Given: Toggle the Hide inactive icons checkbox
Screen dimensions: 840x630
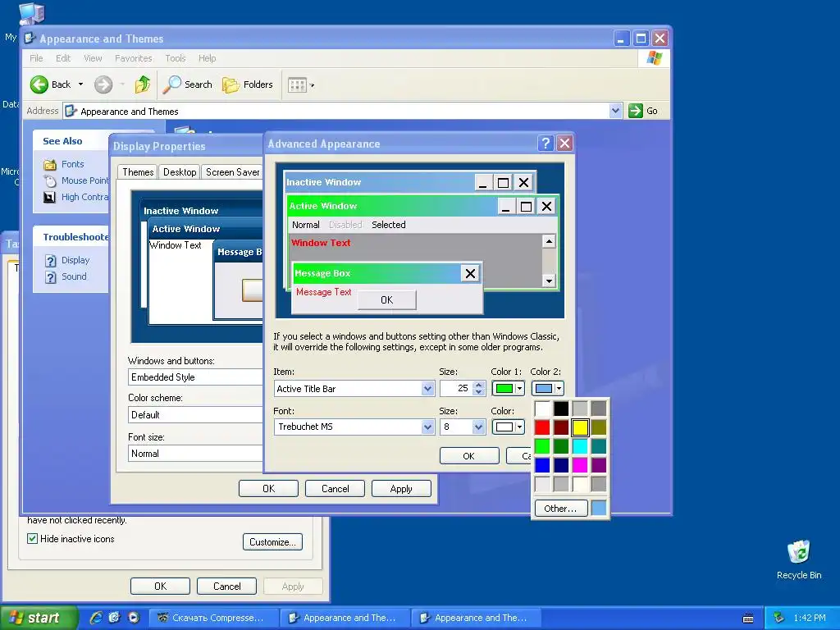Looking at the screenshot, I should pyautogui.click(x=32, y=538).
